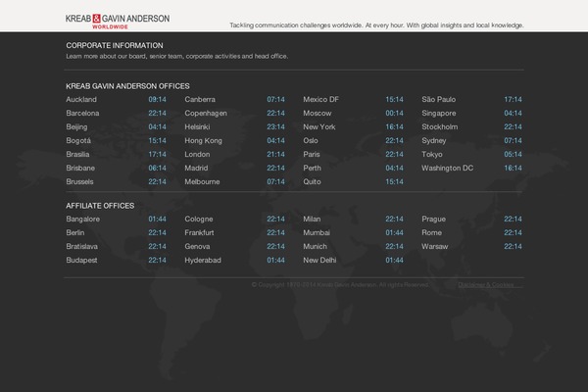Choose the Hong Kong office

point(204,141)
